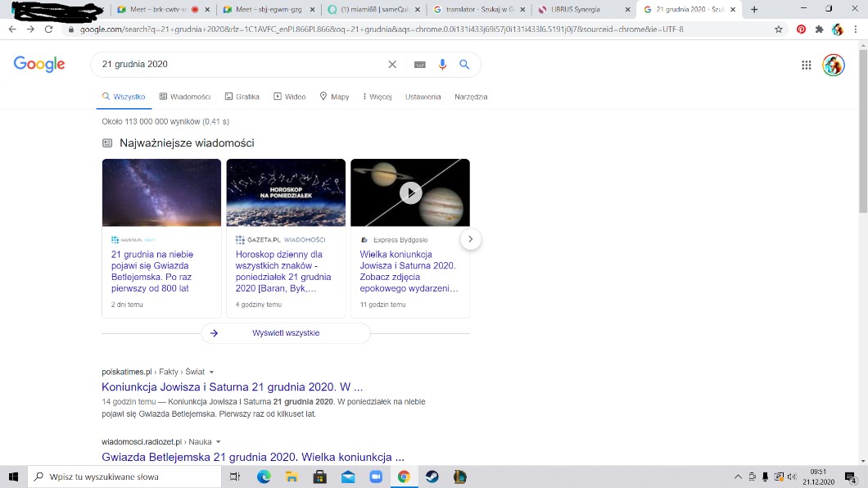Open Zoom from the taskbar
The width and height of the screenshot is (868, 488).
(x=376, y=477)
